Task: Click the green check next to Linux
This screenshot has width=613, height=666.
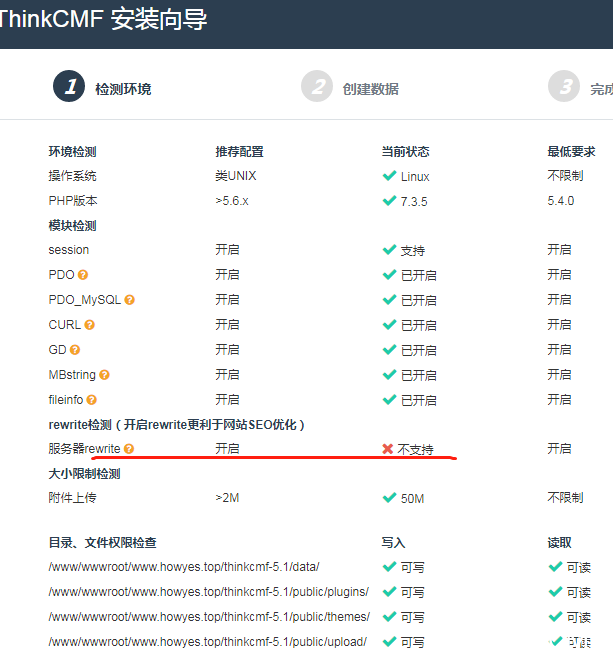Action: click(x=389, y=176)
